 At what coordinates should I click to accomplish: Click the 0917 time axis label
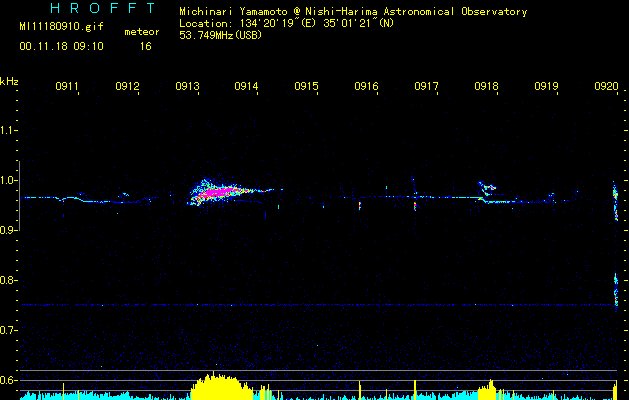click(x=426, y=86)
